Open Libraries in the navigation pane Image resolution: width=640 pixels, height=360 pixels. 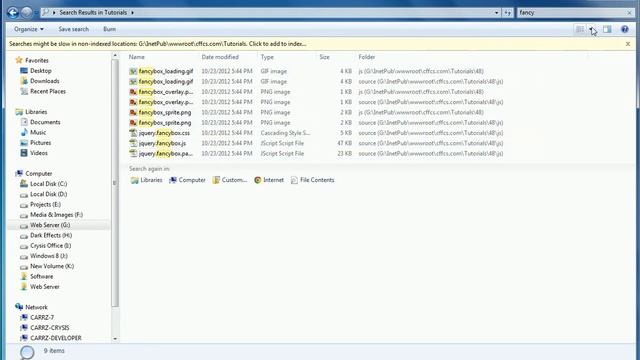click(x=36, y=112)
